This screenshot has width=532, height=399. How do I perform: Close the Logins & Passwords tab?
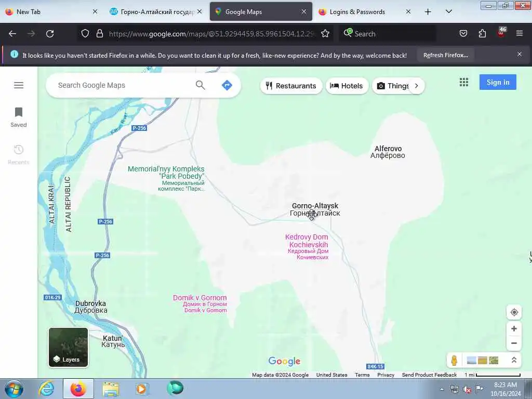click(408, 11)
